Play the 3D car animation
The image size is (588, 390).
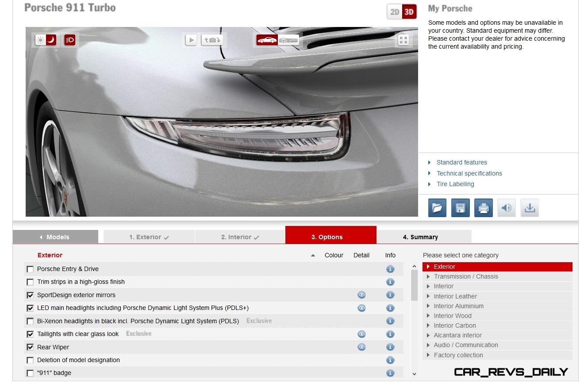pos(191,40)
